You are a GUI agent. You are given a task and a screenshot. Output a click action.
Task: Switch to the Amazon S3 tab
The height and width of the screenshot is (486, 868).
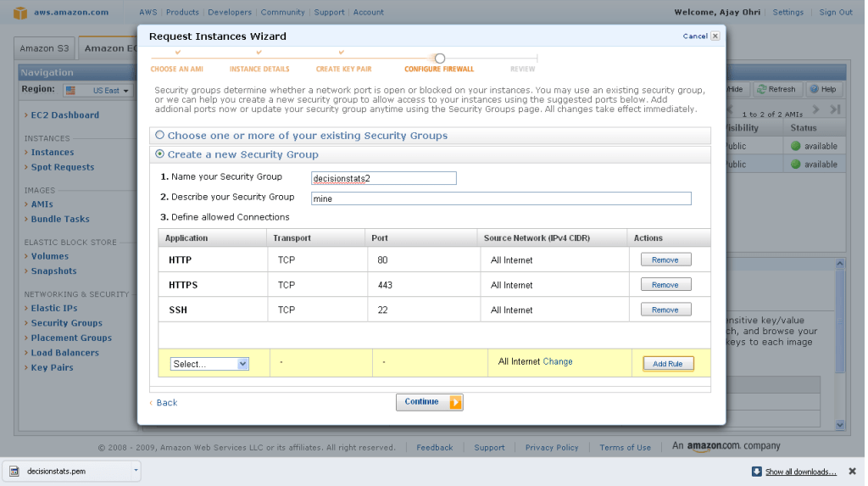[44, 48]
